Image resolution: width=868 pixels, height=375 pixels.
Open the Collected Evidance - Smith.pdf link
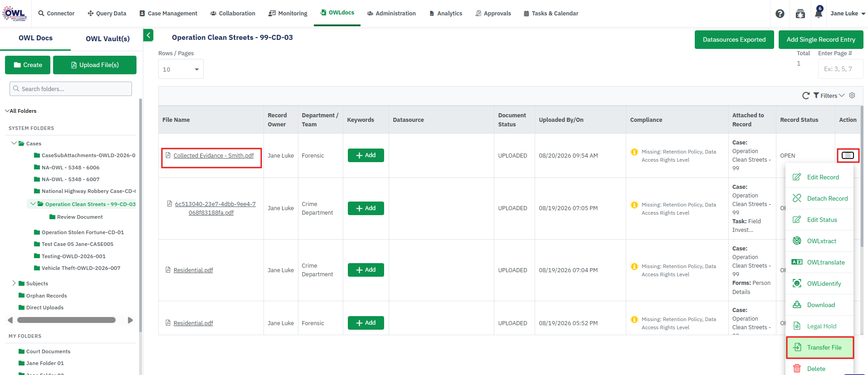(214, 155)
